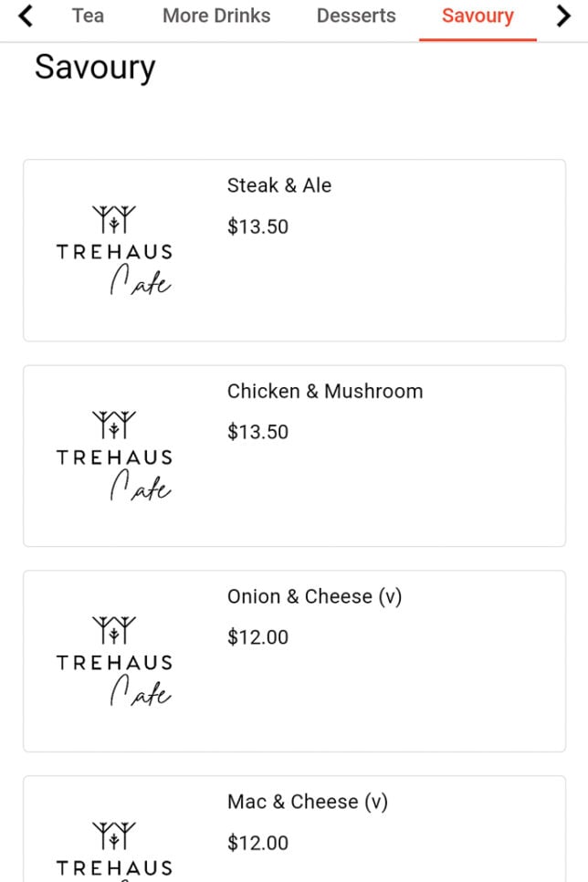Select the Chicken & Mushroom item
This screenshot has height=882, width=588.
(325, 391)
